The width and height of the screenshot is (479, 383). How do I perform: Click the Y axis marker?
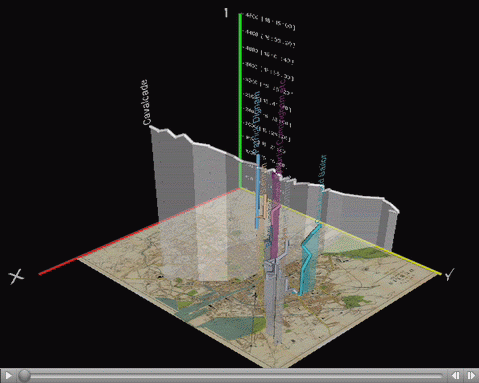tap(449, 275)
